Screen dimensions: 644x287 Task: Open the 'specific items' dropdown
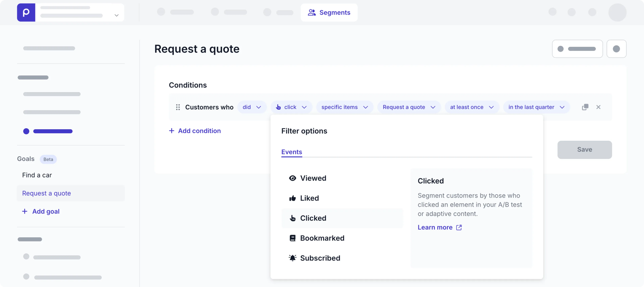[344, 107]
